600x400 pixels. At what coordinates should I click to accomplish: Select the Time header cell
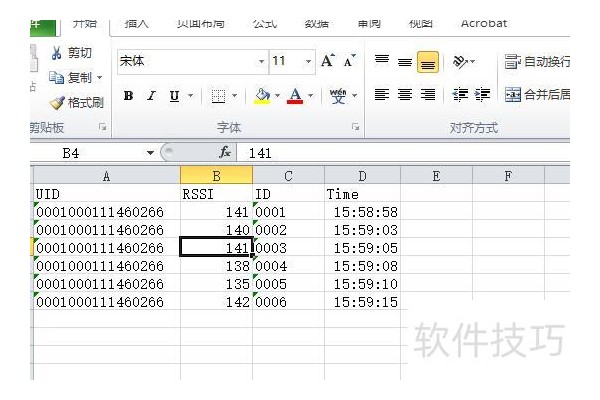362,194
